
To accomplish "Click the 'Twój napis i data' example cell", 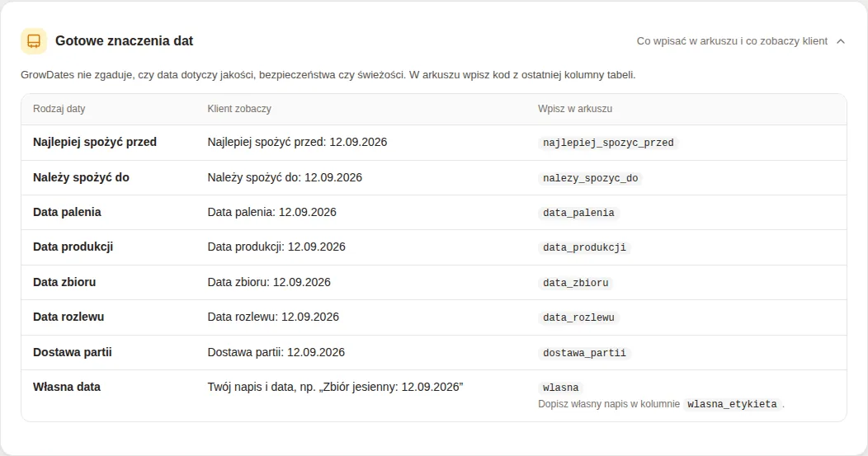I will pyautogui.click(x=336, y=388).
